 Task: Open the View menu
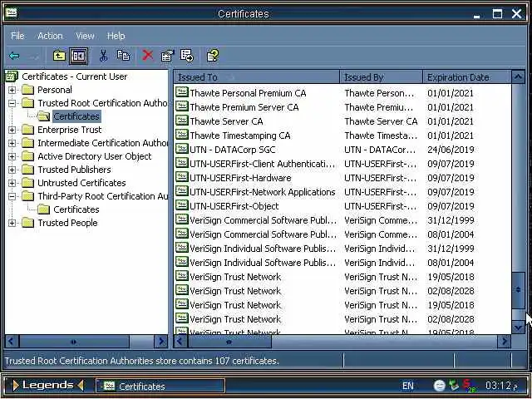click(x=85, y=36)
